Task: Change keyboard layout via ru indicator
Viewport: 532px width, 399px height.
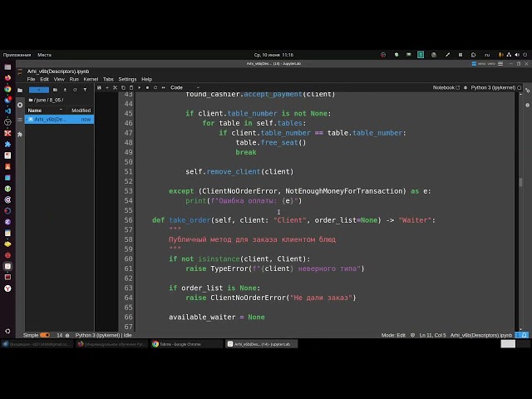Action: (487, 55)
